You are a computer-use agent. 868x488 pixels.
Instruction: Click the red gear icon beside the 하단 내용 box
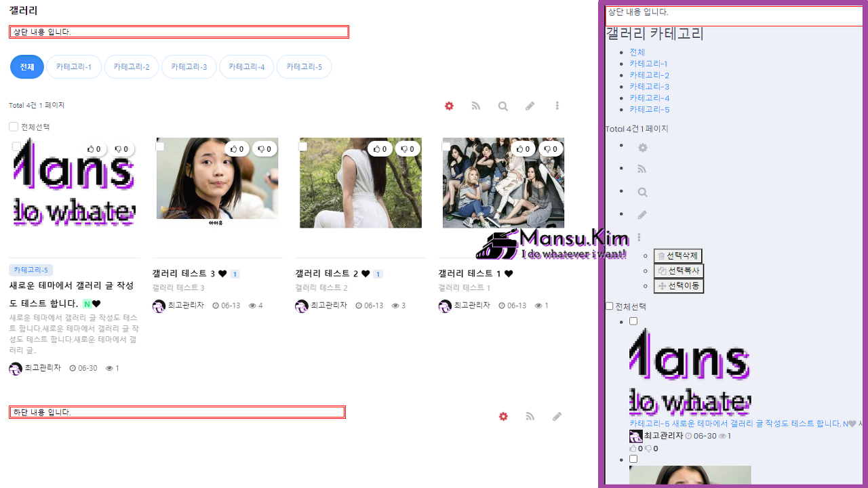(503, 416)
